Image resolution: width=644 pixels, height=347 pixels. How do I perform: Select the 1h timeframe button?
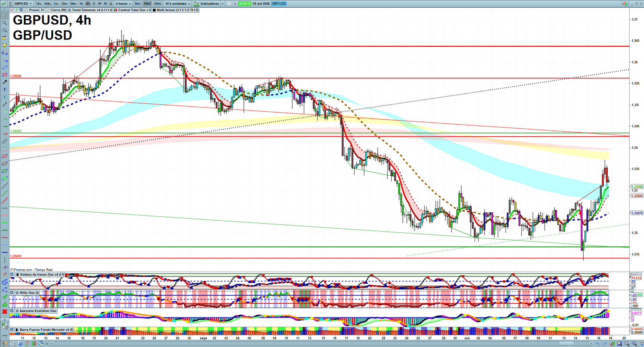81,4
